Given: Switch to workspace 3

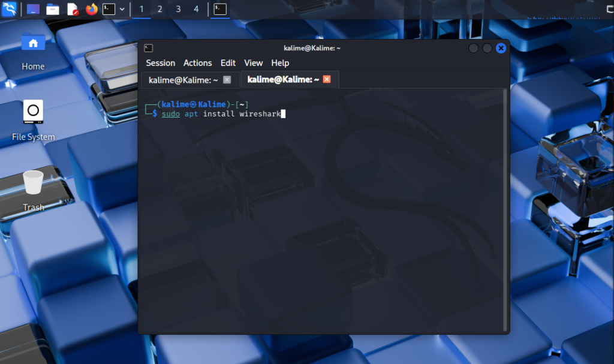Looking at the screenshot, I should [x=178, y=9].
